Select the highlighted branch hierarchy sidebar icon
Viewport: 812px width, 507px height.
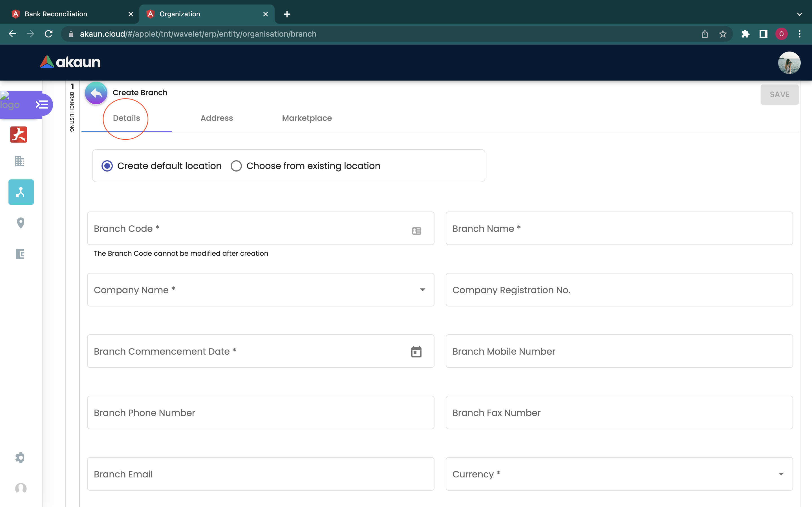(x=21, y=192)
